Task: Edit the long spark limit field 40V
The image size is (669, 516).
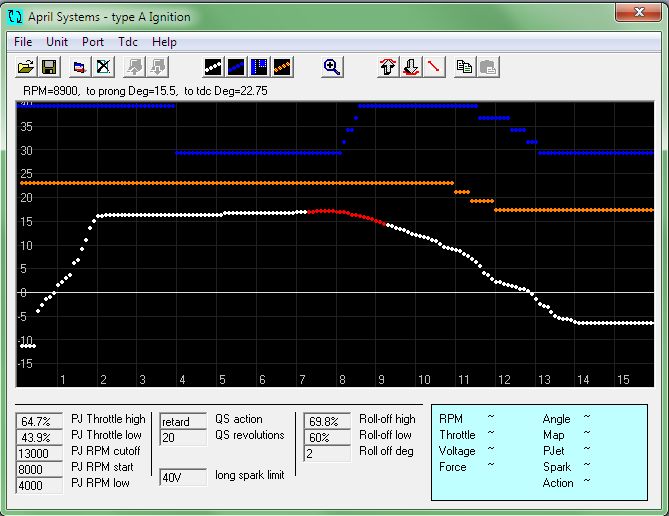Action: pyautogui.click(x=183, y=477)
